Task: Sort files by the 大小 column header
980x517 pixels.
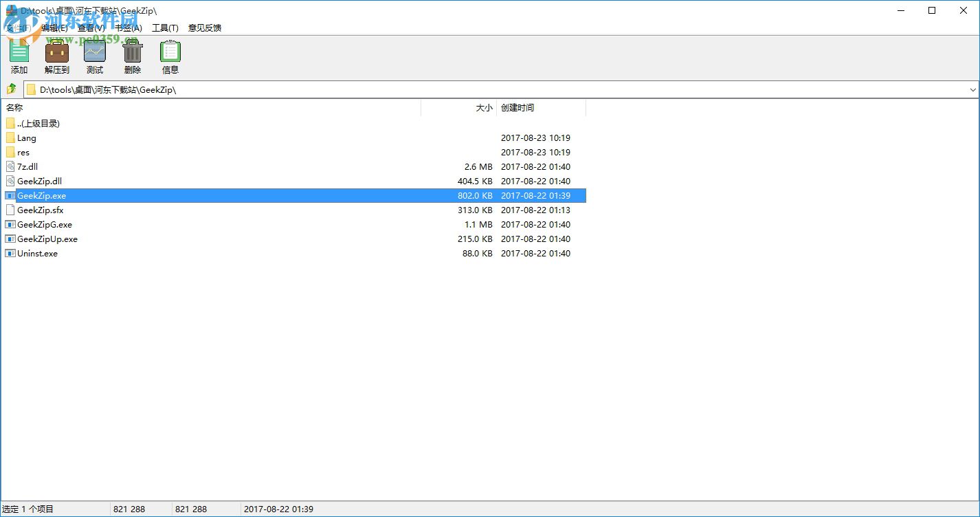Action: click(484, 108)
